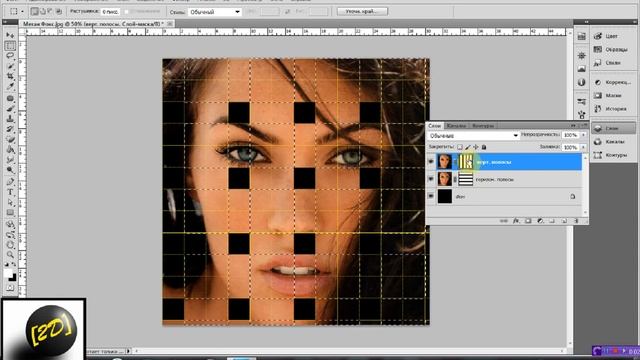Select the Eyedropper tool

pyautogui.click(x=10, y=87)
